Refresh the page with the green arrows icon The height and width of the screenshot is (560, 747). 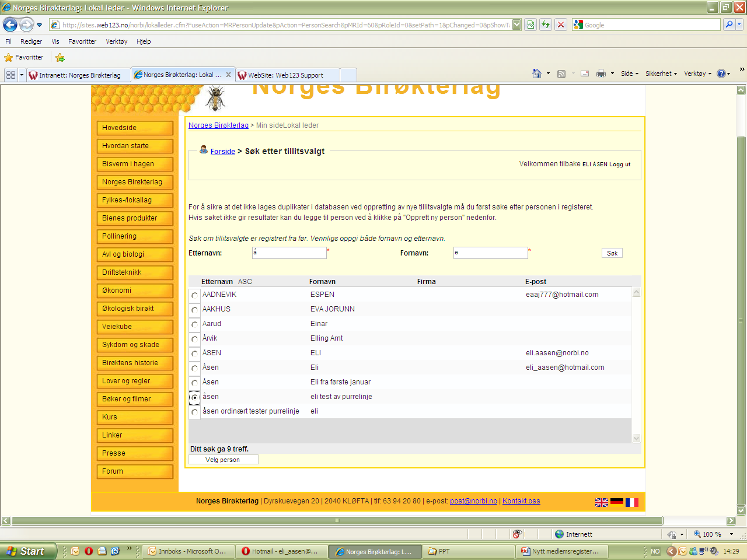(x=546, y=24)
